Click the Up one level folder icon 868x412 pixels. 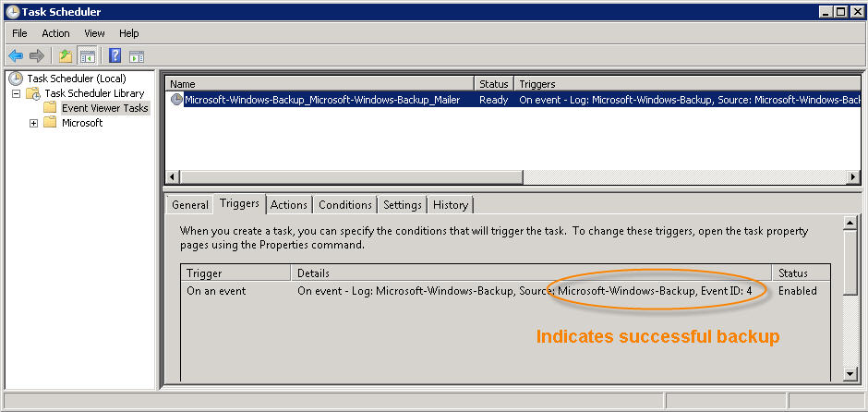(66, 56)
